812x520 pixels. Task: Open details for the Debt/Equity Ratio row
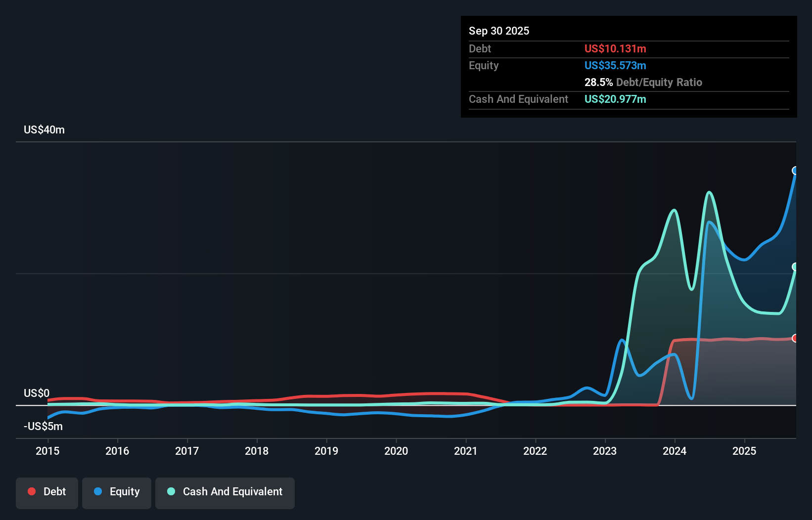[x=643, y=82]
